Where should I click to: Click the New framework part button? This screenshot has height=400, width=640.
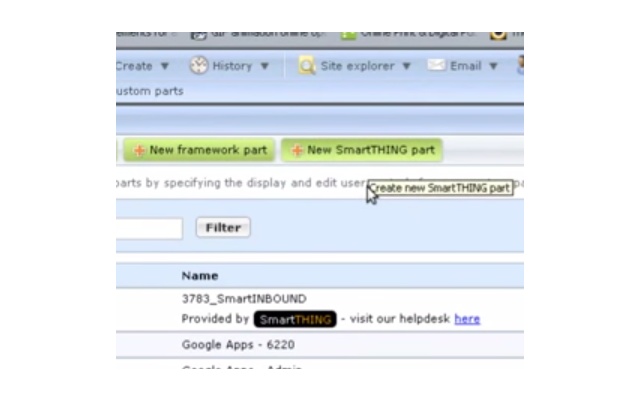(200, 150)
